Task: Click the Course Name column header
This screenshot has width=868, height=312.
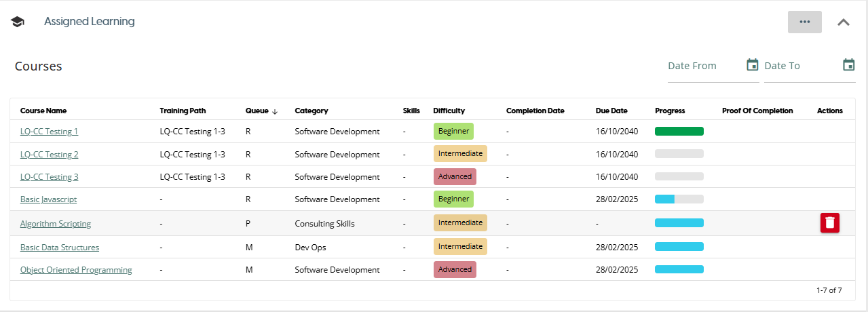Action: point(43,111)
